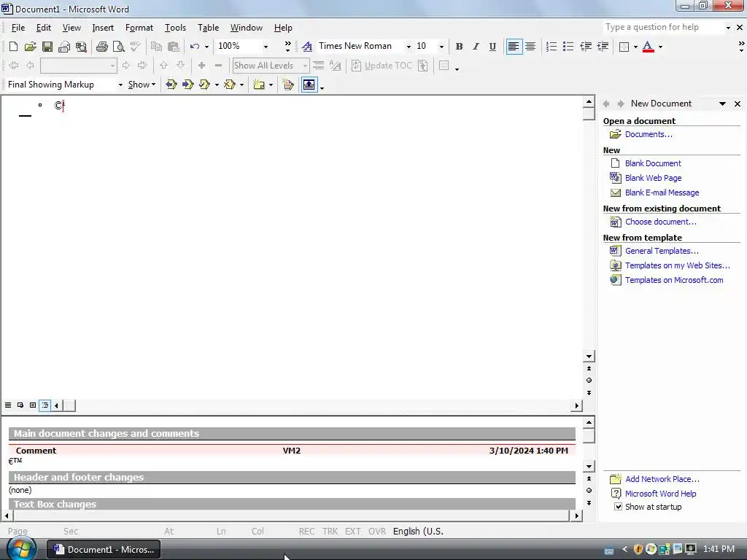Screen dimensions: 747x560
Task: Open Styles and Formatting icon
Action: [x=307, y=46]
